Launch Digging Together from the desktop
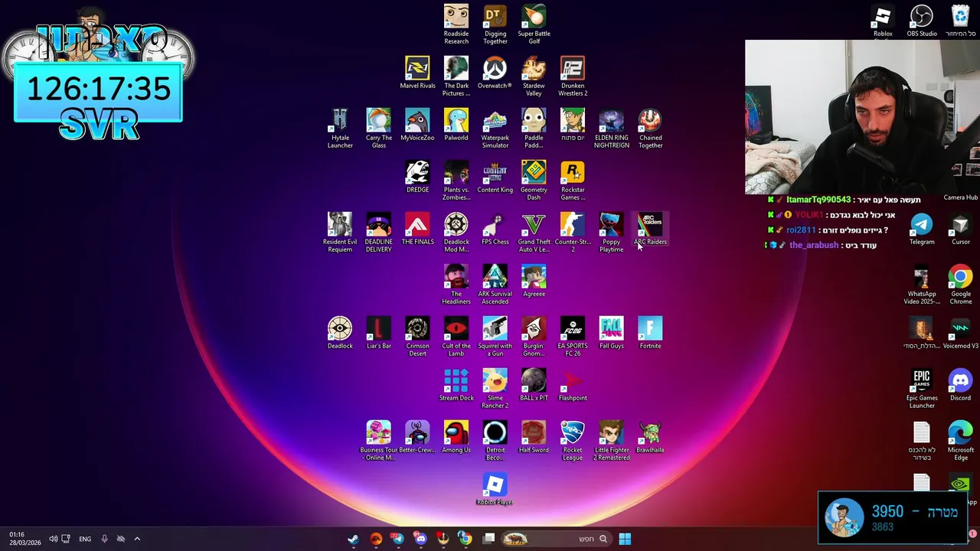The width and height of the screenshot is (980, 551). pyautogui.click(x=495, y=24)
